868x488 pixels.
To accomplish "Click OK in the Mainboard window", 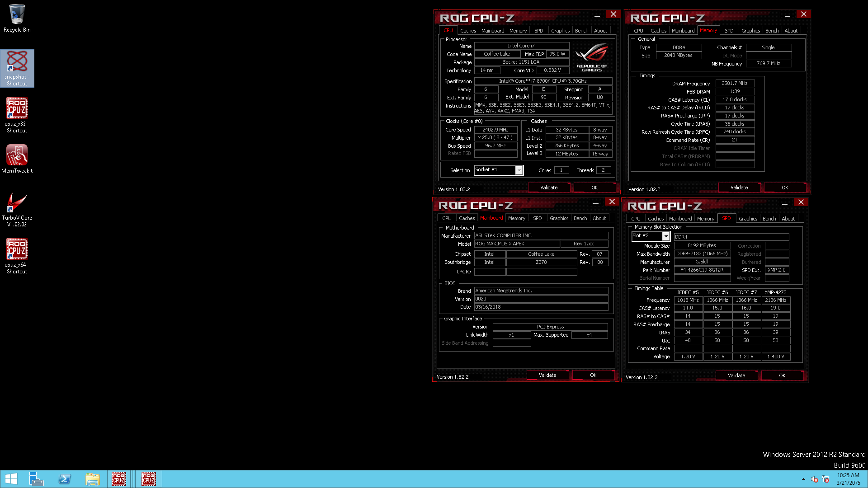I will pos(593,375).
